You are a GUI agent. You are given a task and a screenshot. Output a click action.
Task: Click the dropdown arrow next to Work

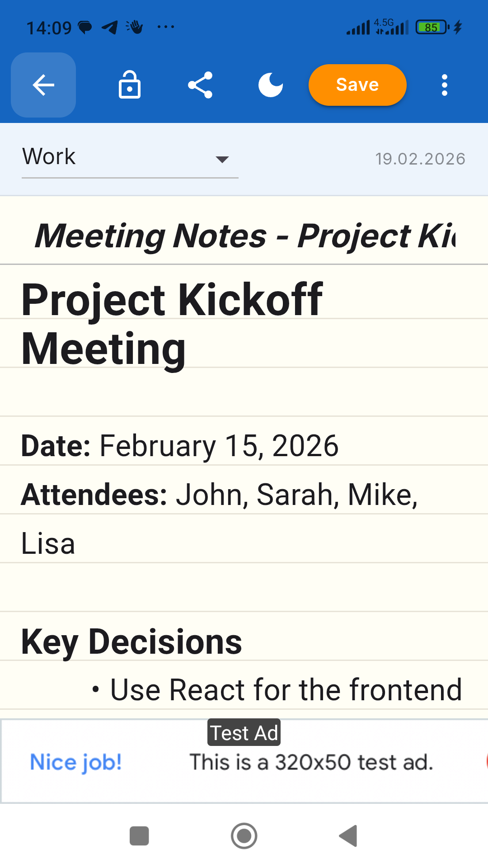222,159
